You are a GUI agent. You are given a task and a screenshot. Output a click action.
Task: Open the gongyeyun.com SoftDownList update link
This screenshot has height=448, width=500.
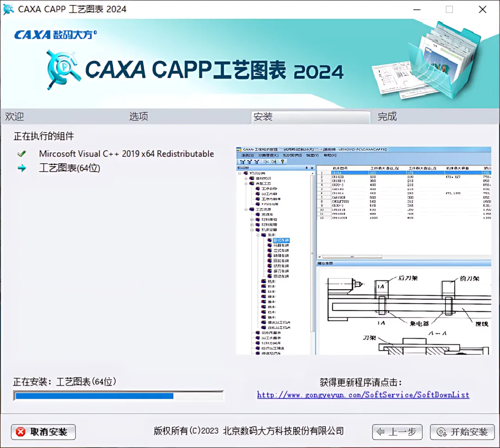363,395
